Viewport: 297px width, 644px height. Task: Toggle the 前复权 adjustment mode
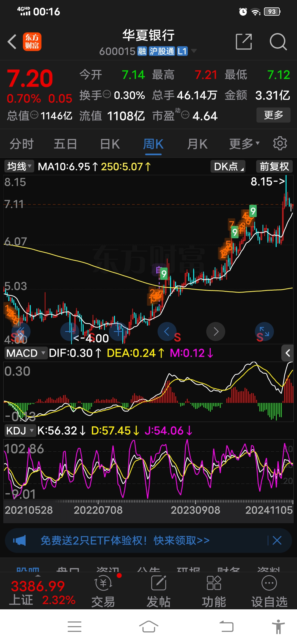pos(274,167)
